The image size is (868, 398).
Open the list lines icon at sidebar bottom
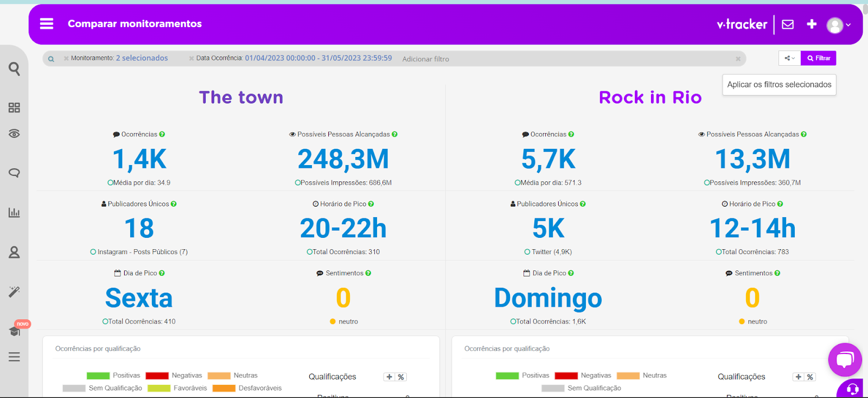click(x=14, y=357)
